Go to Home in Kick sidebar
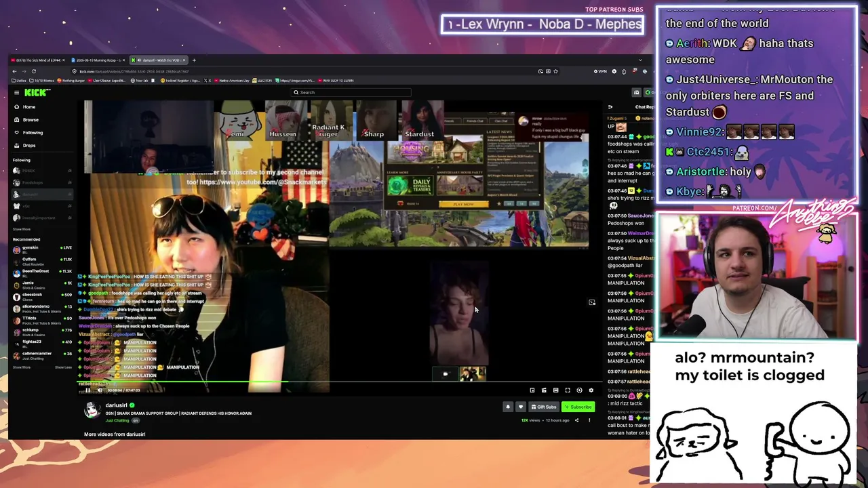Image resolution: width=868 pixels, height=488 pixels. 29,107
